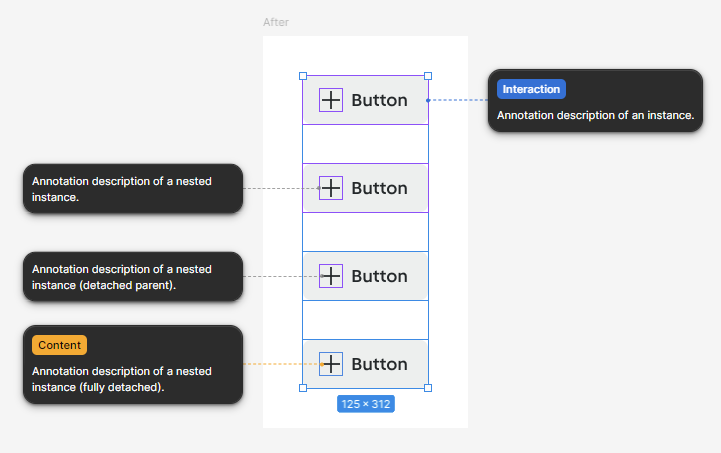
Task: Select the bottom-right selection handle
Action: [x=428, y=388]
